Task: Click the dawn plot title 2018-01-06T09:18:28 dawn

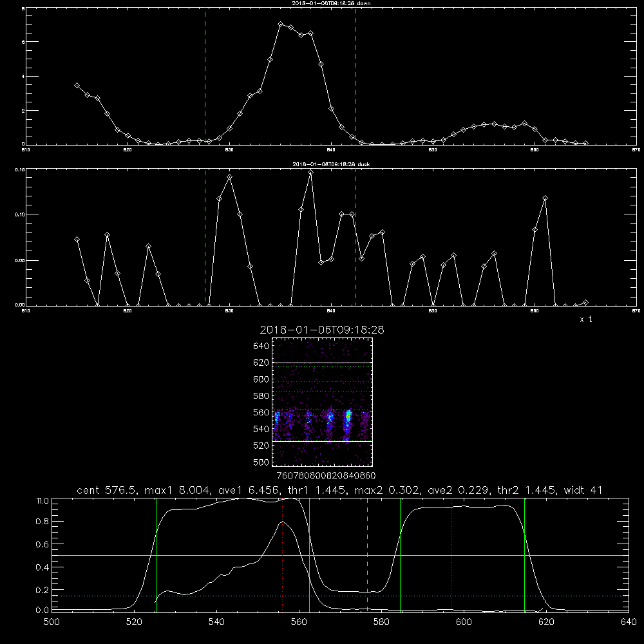Action: point(331,3)
